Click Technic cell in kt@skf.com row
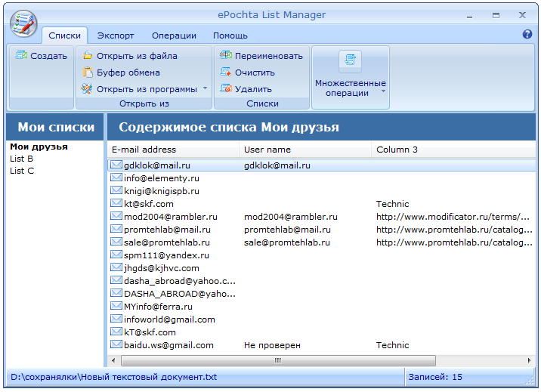This screenshot has width=541, height=392. coord(392,204)
